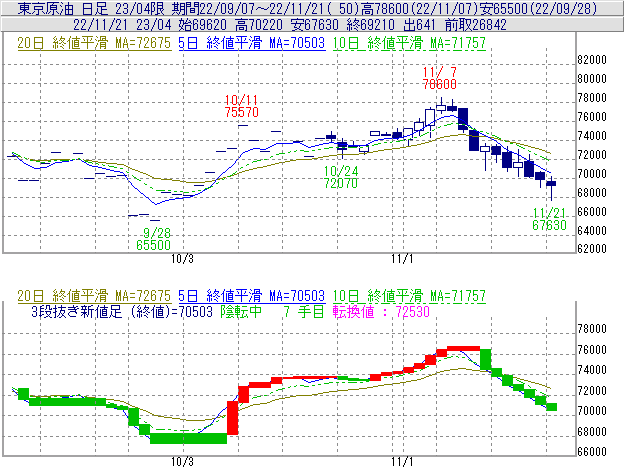624x475 pixels.
Task: Click the 3段抜き新値足 (終値)=70503 label
Action: tap(122, 311)
